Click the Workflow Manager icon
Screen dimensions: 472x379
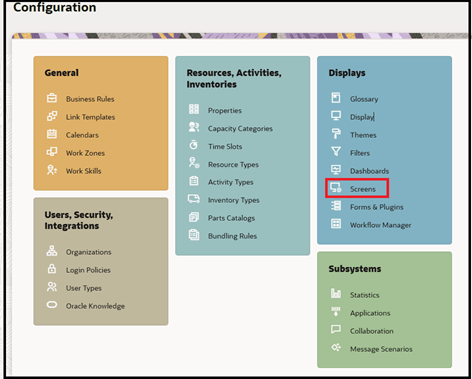pyautogui.click(x=336, y=224)
